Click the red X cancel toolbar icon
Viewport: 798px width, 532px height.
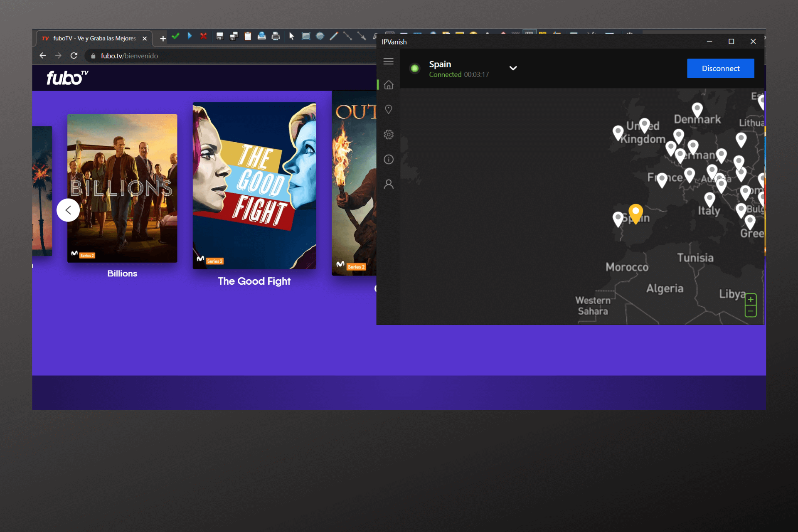click(x=203, y=36)
